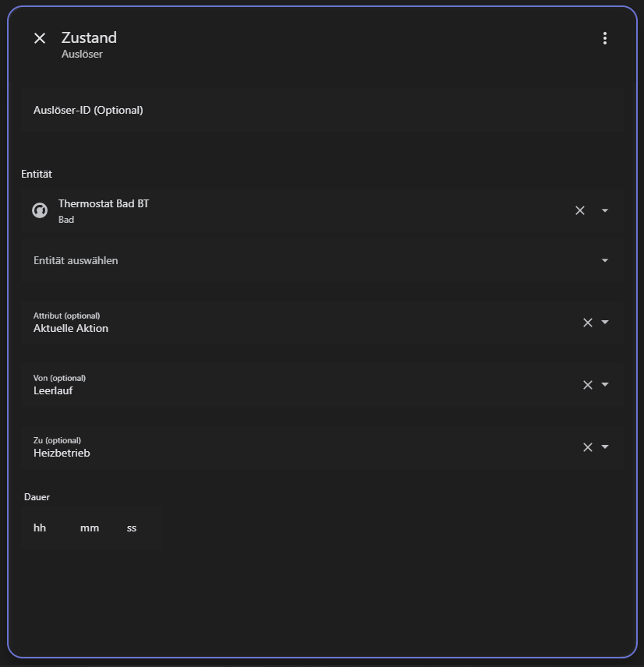The height and width of the screenshot is (667, 644).
Task: Focus the Auslöser-ID input field
Action: pos(312,111)
